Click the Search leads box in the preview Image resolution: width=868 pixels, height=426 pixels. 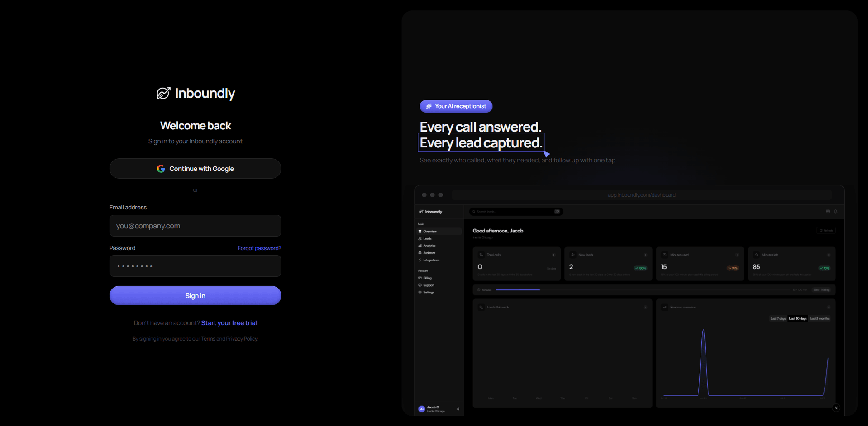(x=516, y=212)
